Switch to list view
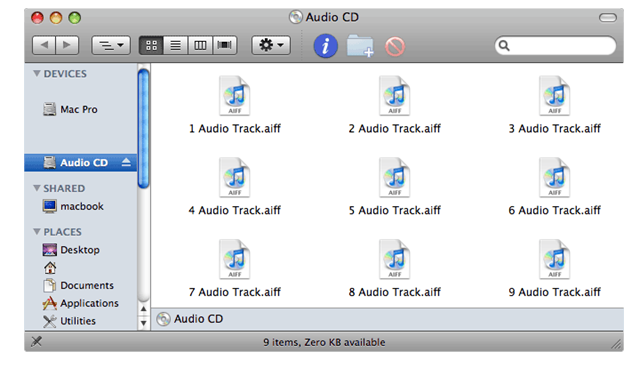 tap(175, 45)
